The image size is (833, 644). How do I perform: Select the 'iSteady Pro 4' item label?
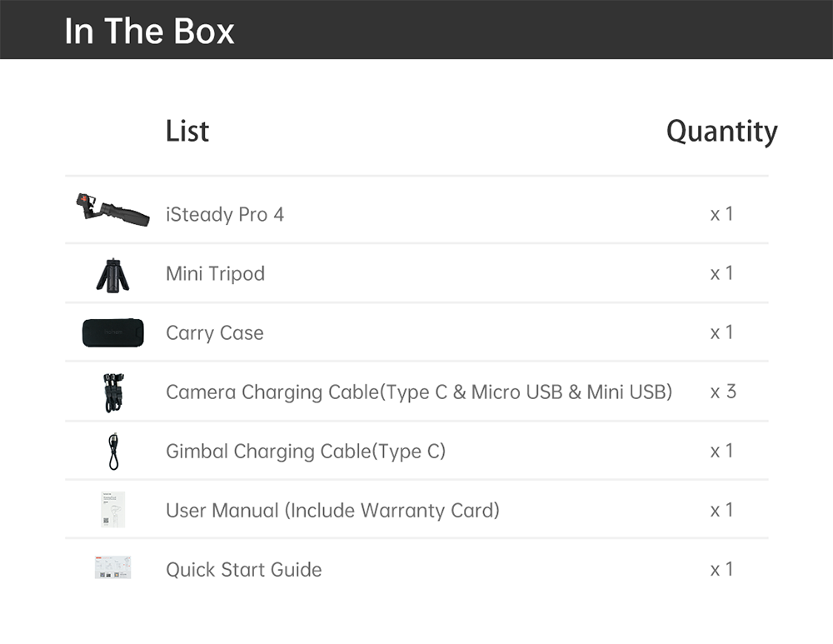click(225, 214)
